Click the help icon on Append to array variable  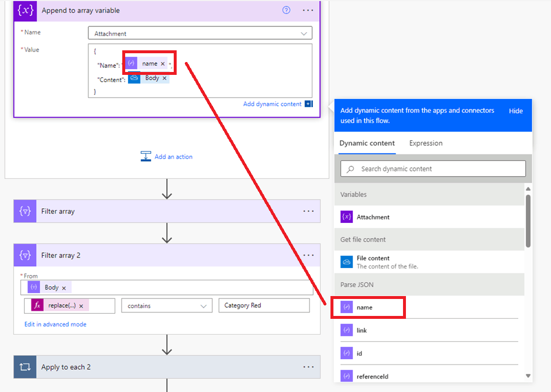287,10
